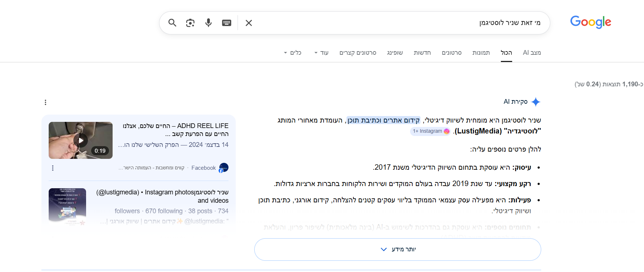Open three-dot options for Facebook result

[53, 168]
